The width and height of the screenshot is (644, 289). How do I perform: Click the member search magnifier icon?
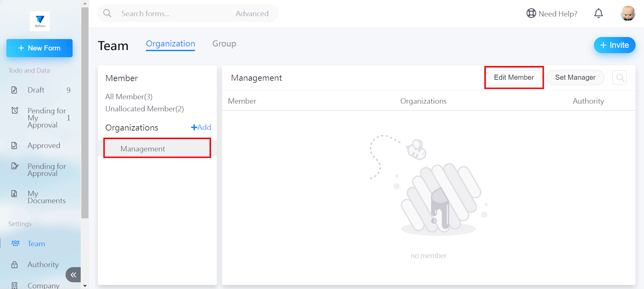pos(619,78)
